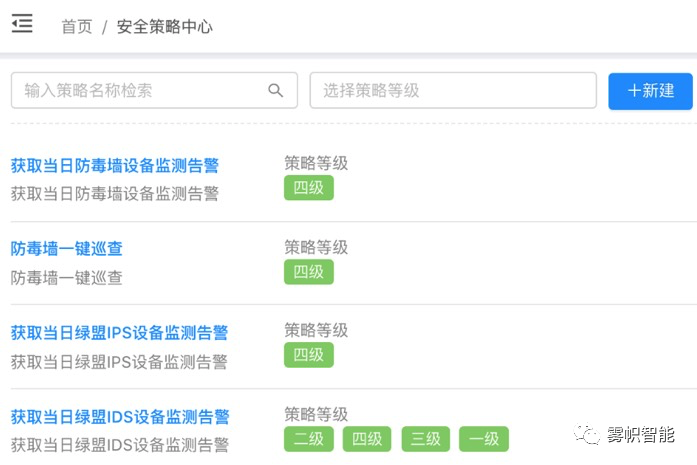
Task: Click 四级 tag of 绿盟IDS policy
Action: 367,439
